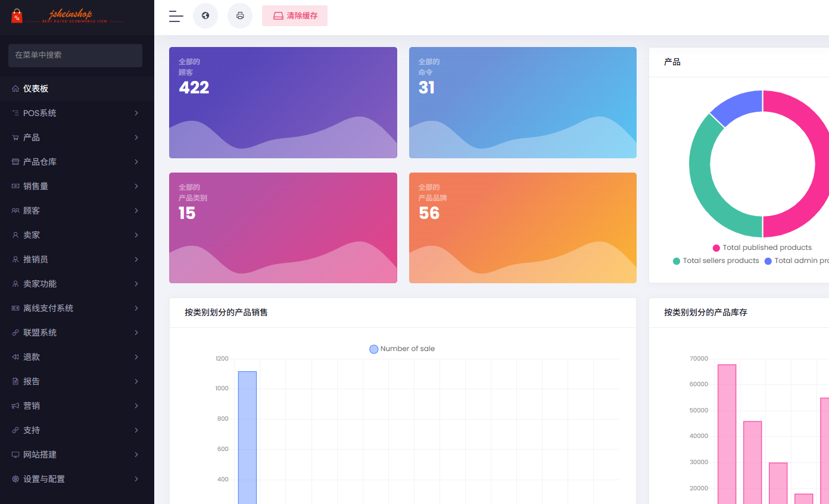
Task: Open the 报告 menu item
Action: tap(32, 381)
